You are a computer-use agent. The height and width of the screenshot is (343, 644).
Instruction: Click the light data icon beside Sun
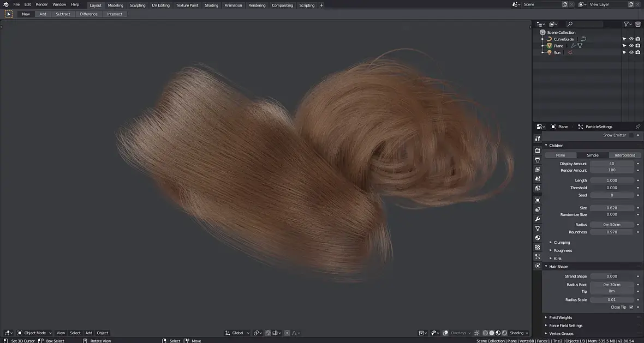(x=570, y=52)
